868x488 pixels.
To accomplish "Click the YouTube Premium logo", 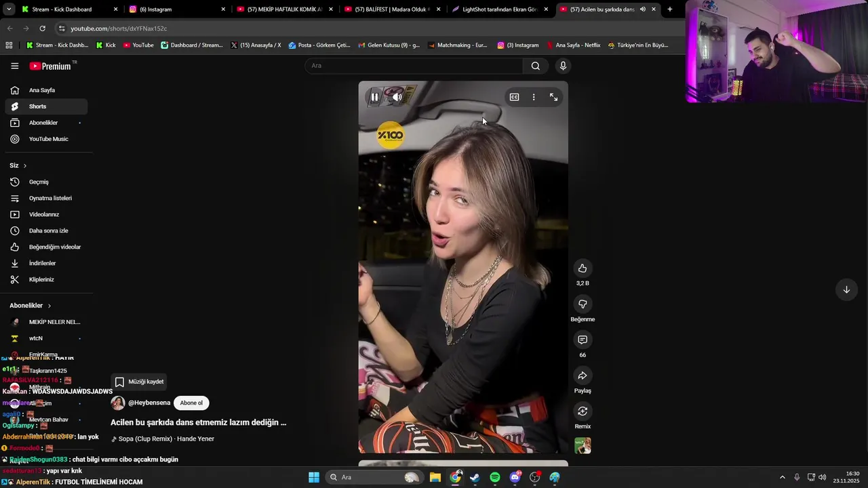I will coord(51,66).
